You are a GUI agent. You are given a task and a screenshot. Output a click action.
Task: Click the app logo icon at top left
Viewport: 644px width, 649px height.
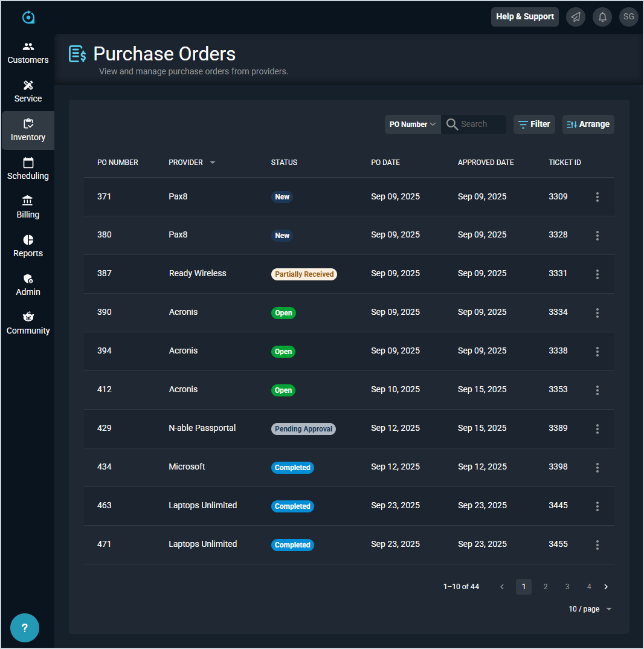(x=28, y=17)
